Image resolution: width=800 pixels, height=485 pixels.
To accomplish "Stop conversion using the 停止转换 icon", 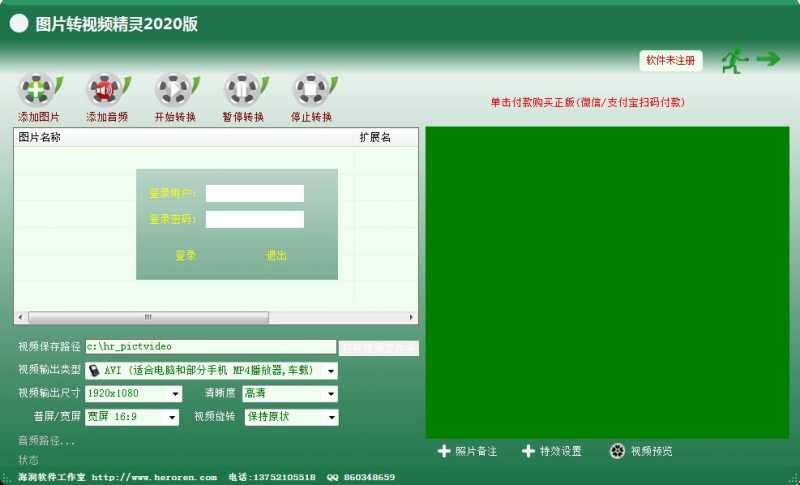I will [311, 90].
